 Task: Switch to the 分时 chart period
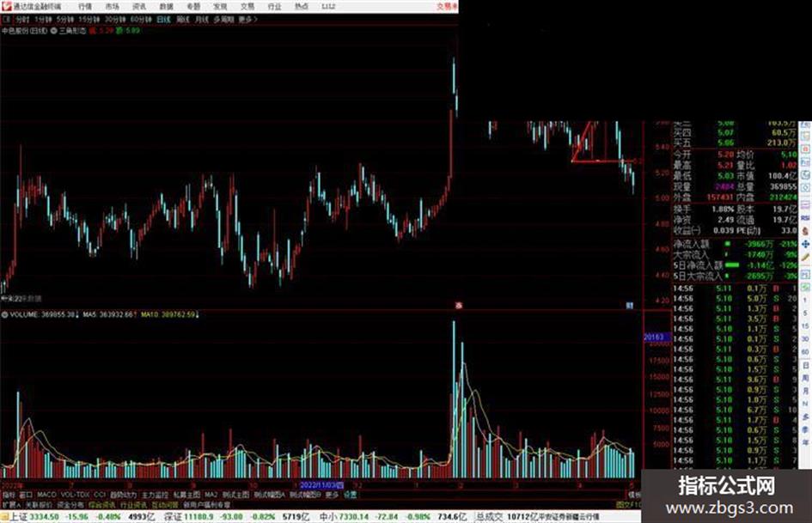coord(22,19)
